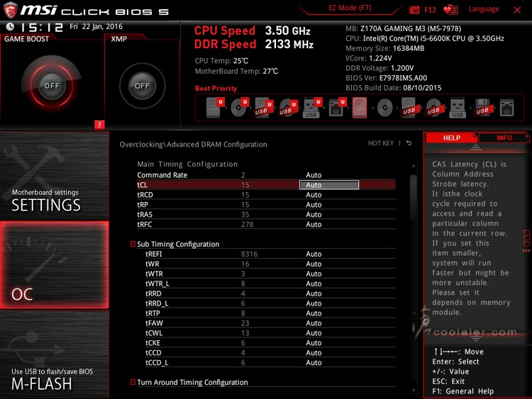Select the legacy USB optical drive boot icon

point(433,108)
